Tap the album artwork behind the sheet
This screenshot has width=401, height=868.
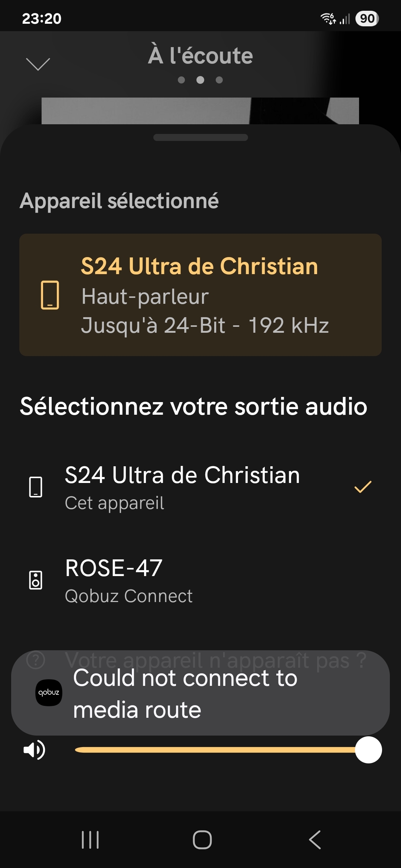(200, 111)
